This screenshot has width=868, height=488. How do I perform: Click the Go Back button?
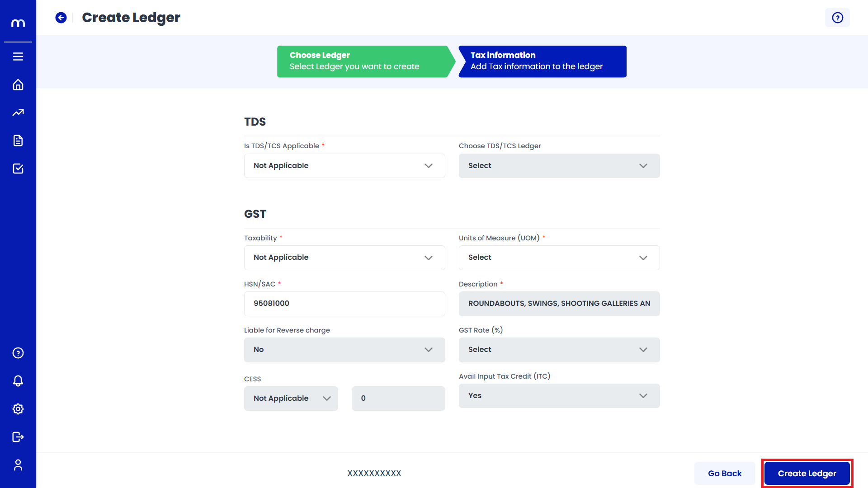tap(725, 473)
